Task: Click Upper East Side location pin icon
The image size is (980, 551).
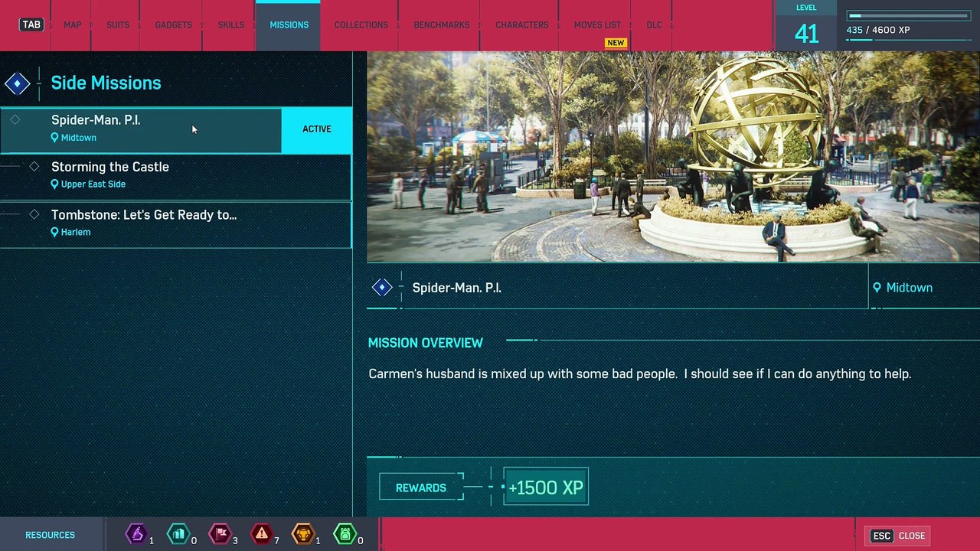Action: tap(54, 184)
